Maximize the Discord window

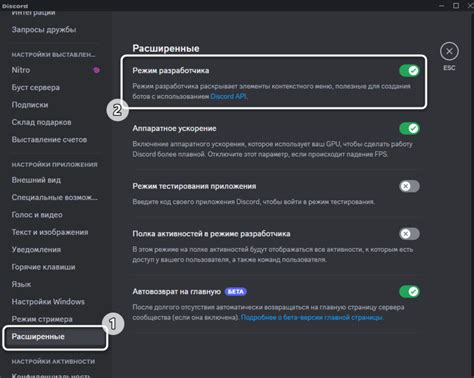pyautogui.click(x=456, y=6)
